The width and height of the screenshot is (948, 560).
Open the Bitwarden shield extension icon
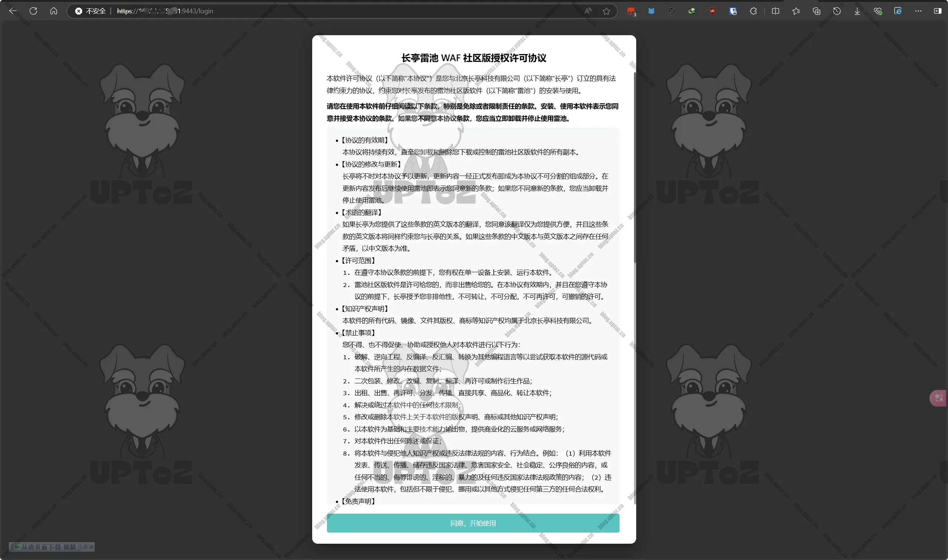732,11
